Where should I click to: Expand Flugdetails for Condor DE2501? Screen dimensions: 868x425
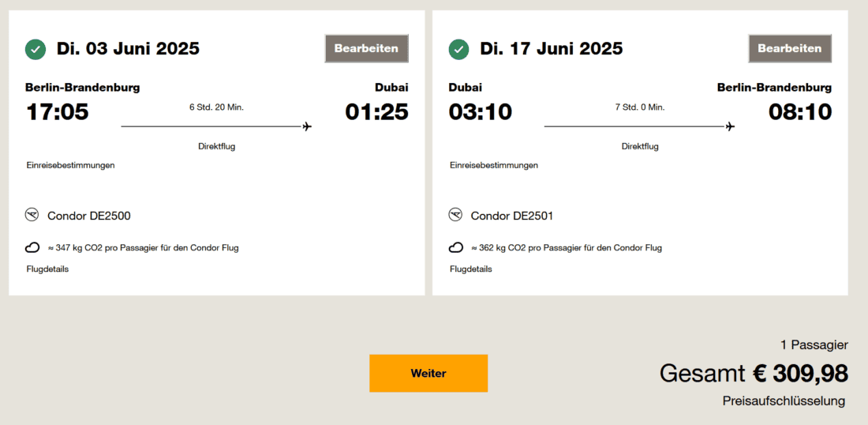(x=471, y=269)
